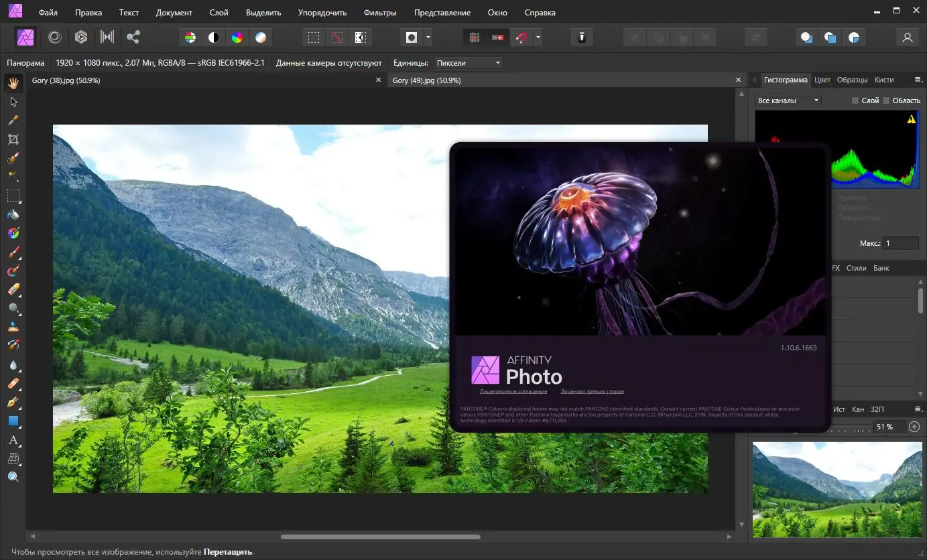Click the Invert Selection toolbar icon
Screen dimensions: 927x560
360,38
